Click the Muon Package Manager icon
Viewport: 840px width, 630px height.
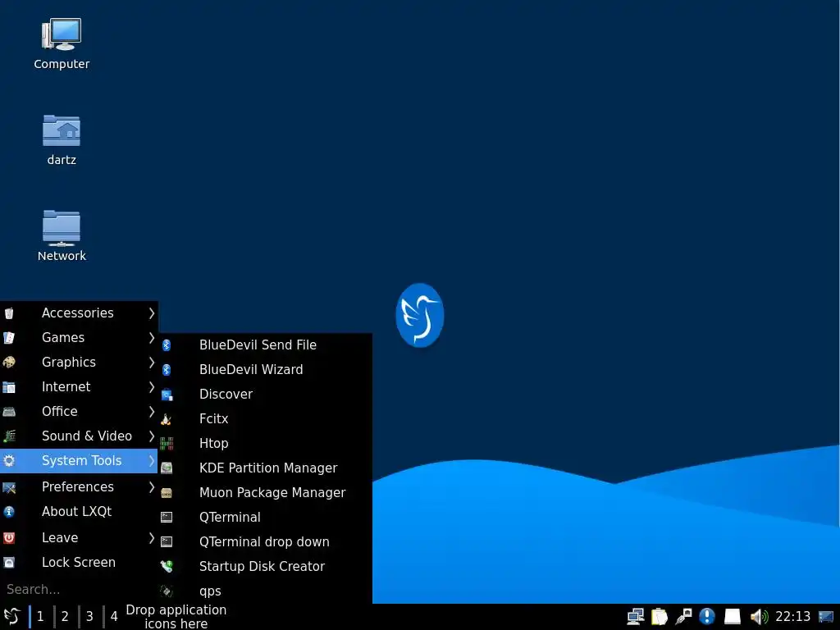click(x=167, y=493)
